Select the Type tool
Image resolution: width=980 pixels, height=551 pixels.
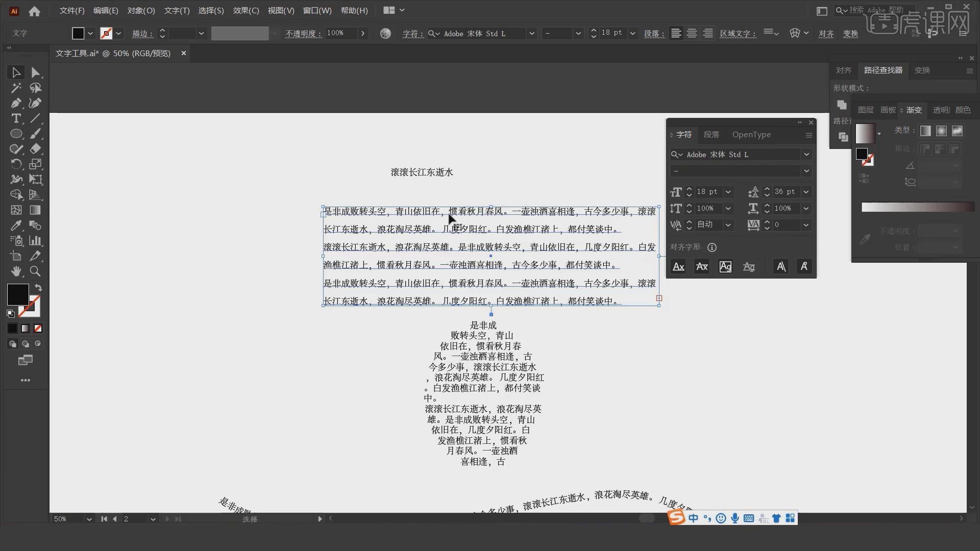[16, 118]
